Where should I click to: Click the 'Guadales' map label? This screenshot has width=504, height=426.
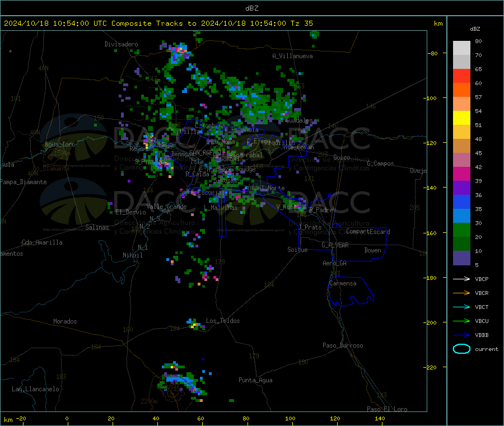coord(299,120)
